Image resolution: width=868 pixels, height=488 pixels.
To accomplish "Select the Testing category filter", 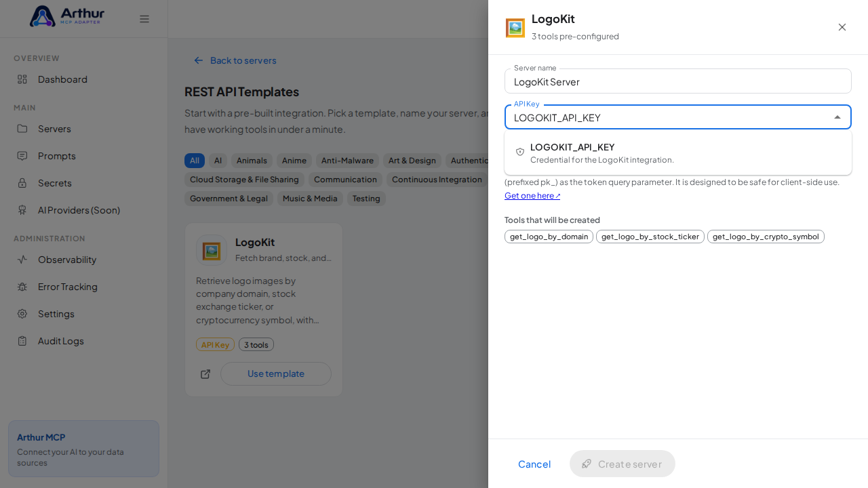I will pos(366,199).
